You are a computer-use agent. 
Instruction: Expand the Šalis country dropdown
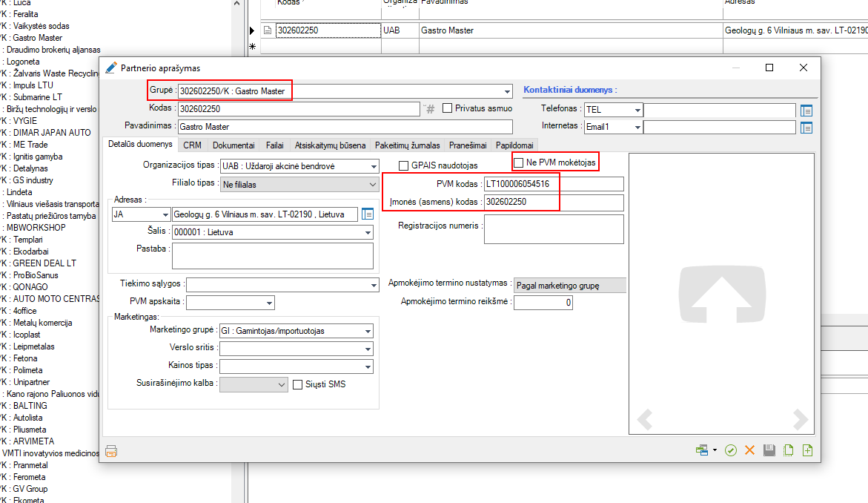pos(368,232)
